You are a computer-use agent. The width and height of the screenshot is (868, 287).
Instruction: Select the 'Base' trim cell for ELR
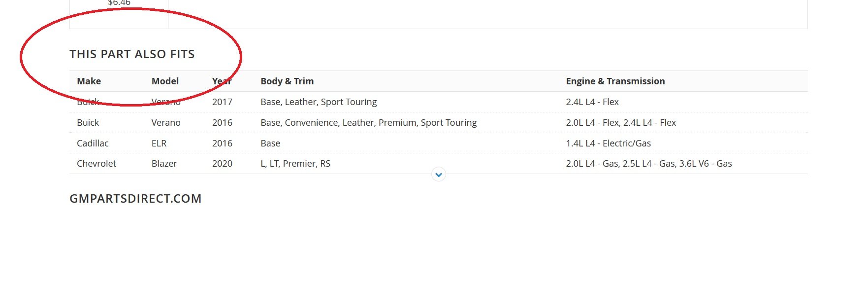click(270, 143)
